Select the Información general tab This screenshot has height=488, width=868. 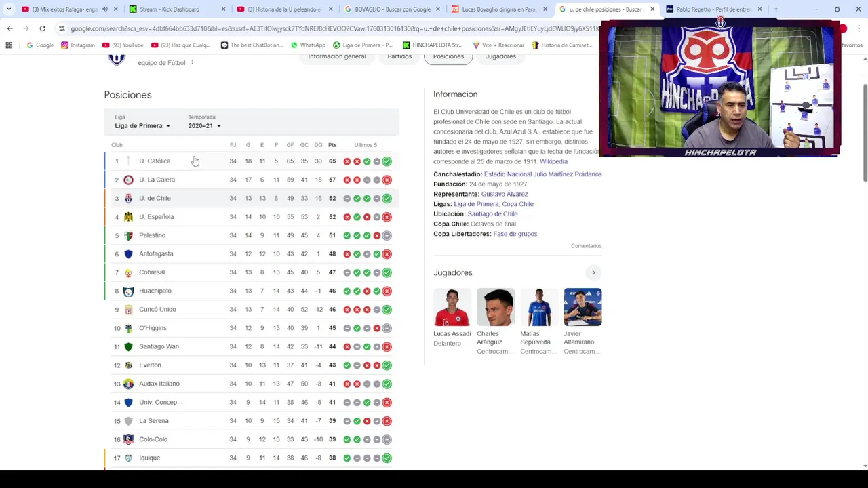click(x=337, y=57)
